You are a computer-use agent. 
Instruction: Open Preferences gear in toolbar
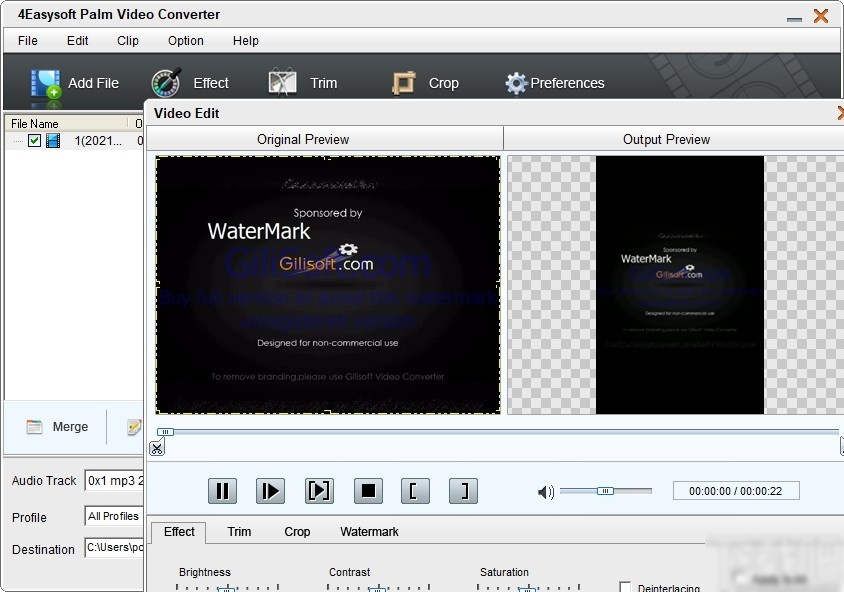point(516,83)
